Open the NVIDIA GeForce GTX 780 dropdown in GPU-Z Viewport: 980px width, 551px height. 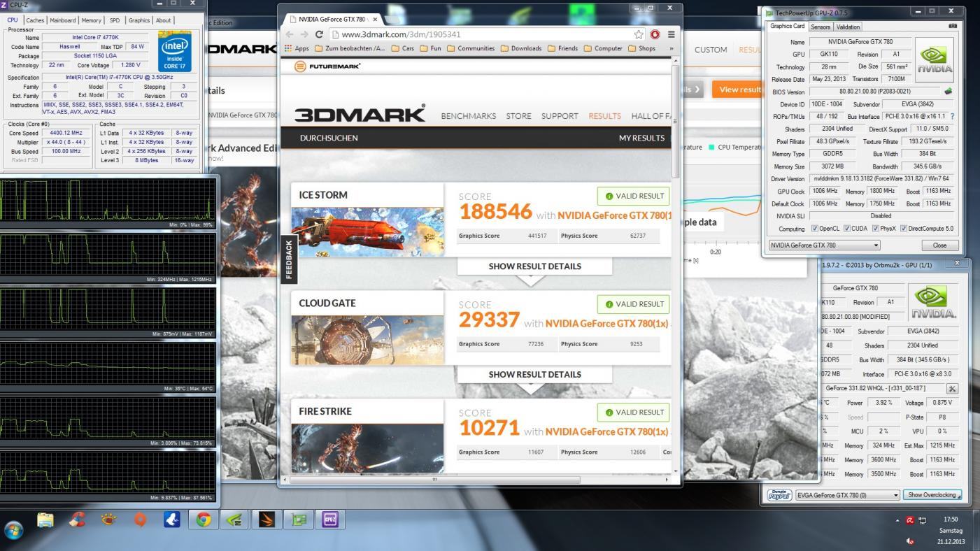point(824,245)
